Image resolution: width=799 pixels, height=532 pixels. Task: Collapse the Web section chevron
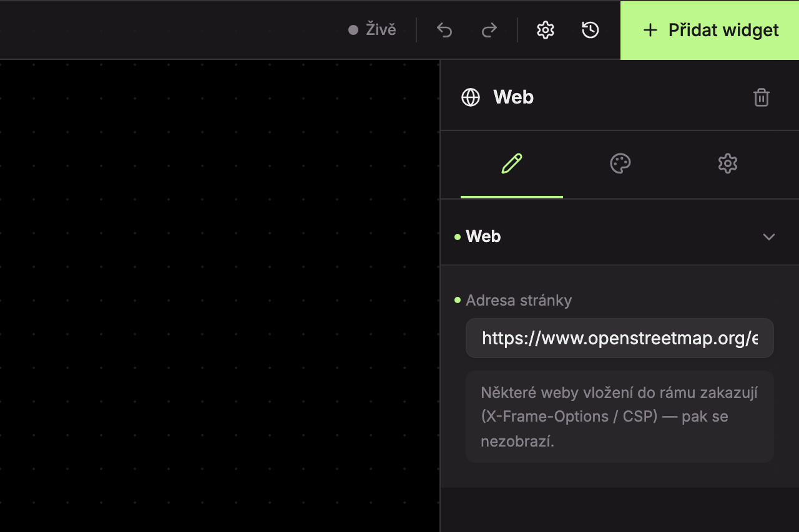click(769, 237)
